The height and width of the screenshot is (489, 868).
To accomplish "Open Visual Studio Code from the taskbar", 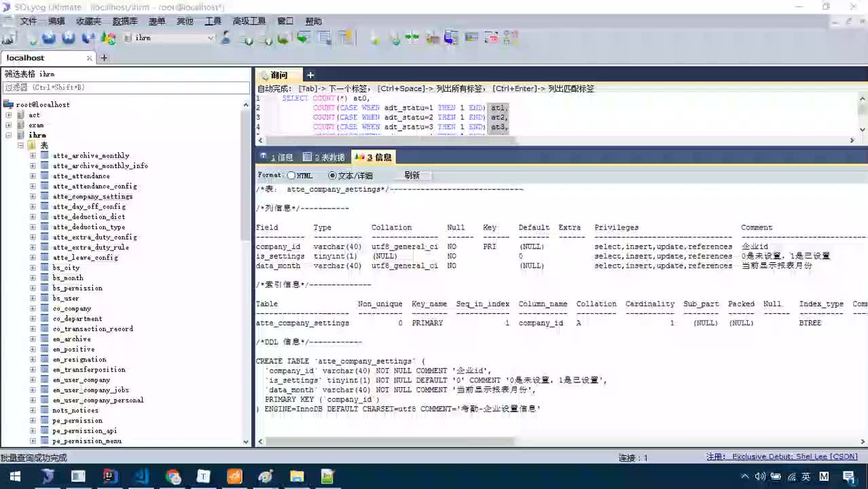I will (141, 477).
